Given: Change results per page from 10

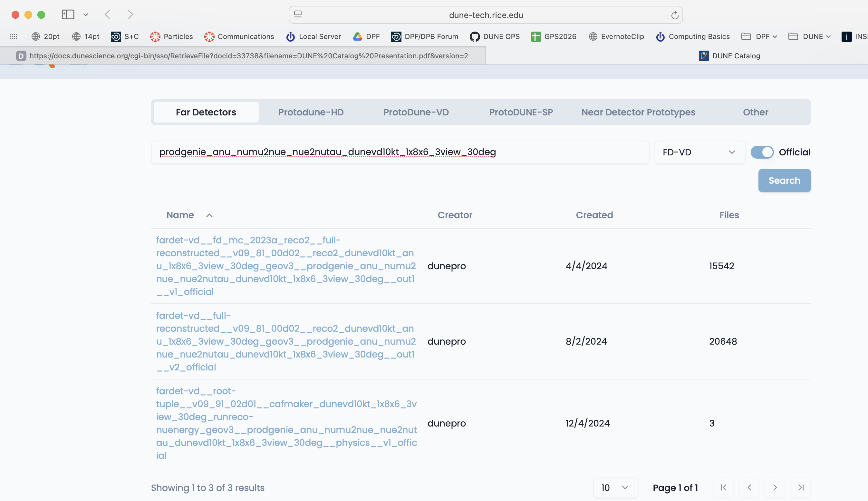Looking at the screenshot, I should tap(615, 487).
